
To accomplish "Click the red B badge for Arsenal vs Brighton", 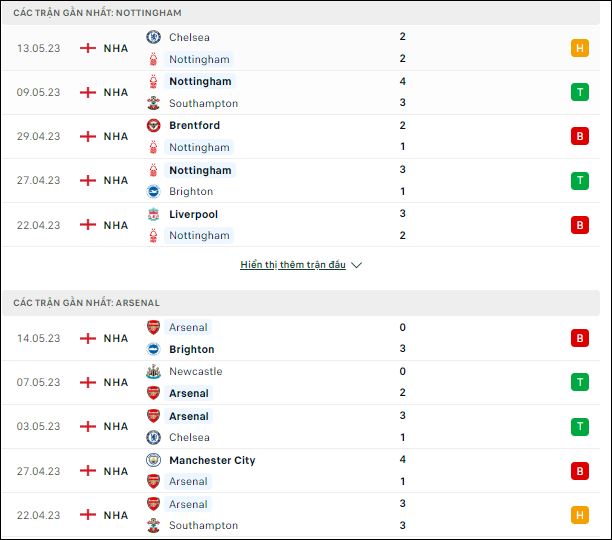I will (580, 338).
